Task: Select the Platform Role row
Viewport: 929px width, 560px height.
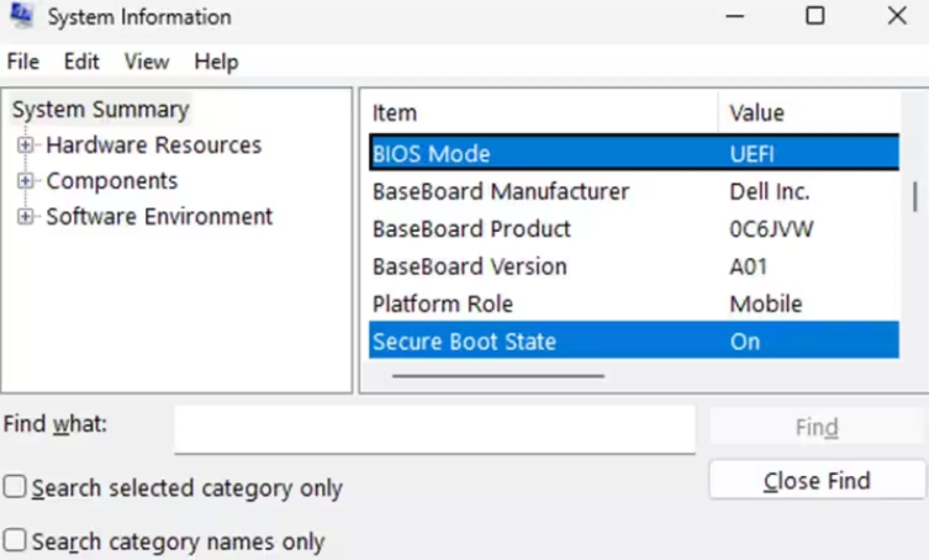Action: pos(516,304)
